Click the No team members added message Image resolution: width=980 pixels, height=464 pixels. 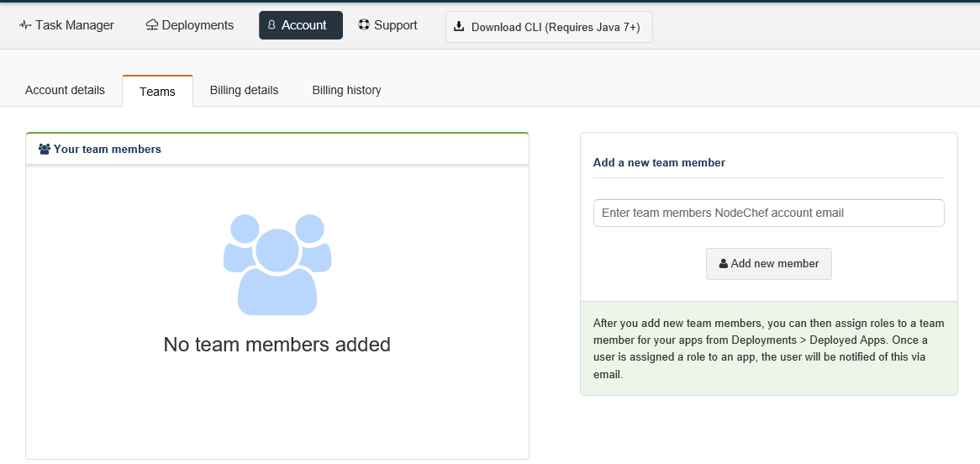(277, 345)
